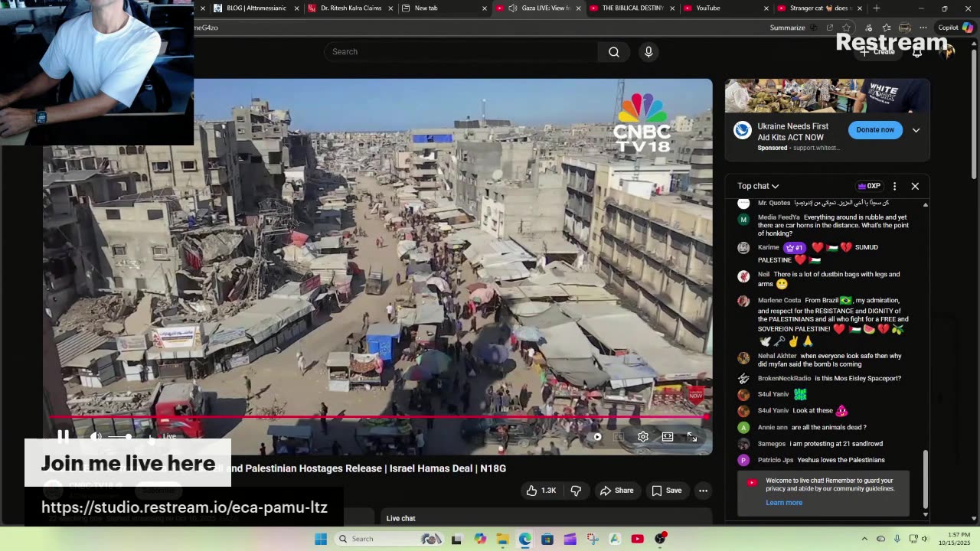Screen dimensions: 980x551
Task: Dislike the video with thumbs down
Action: pyautogui.click(x=576, y=491)
